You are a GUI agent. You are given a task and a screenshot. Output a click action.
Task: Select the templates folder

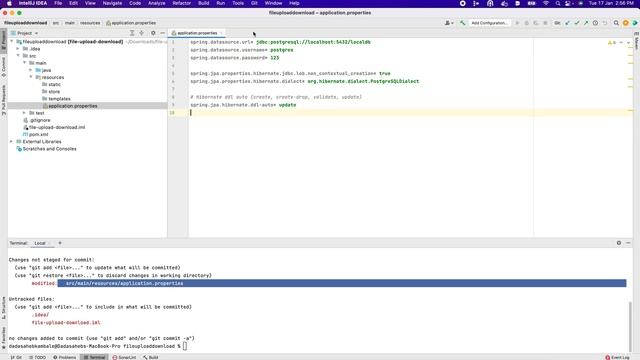(56, 99)
